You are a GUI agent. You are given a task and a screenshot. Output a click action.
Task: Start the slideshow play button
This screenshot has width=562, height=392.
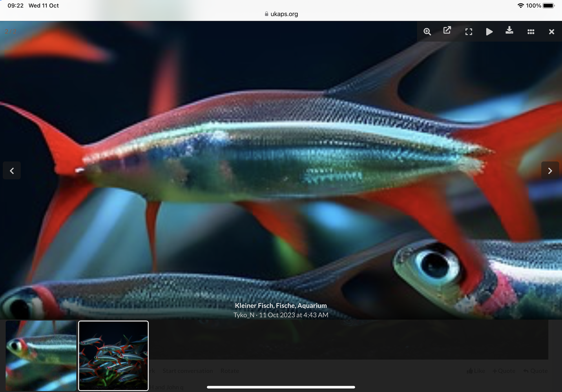(489, 32)
